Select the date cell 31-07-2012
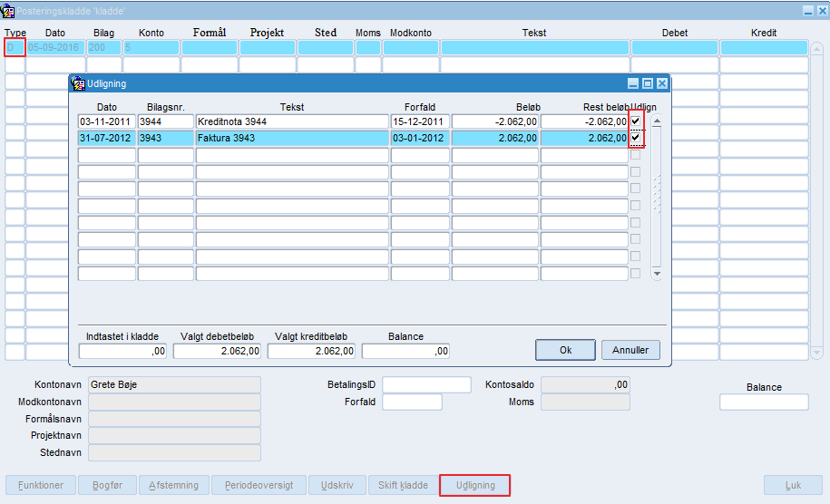 point(106,138)
